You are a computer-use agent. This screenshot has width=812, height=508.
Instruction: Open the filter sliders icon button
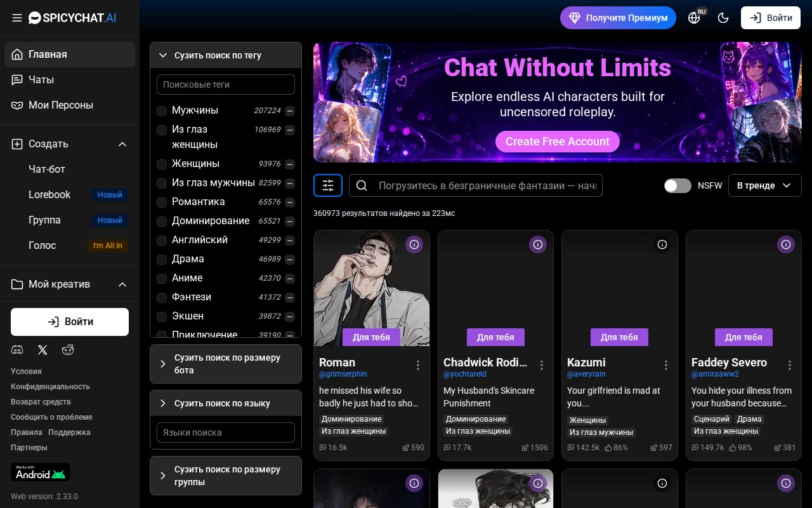[x=328, y=185]
